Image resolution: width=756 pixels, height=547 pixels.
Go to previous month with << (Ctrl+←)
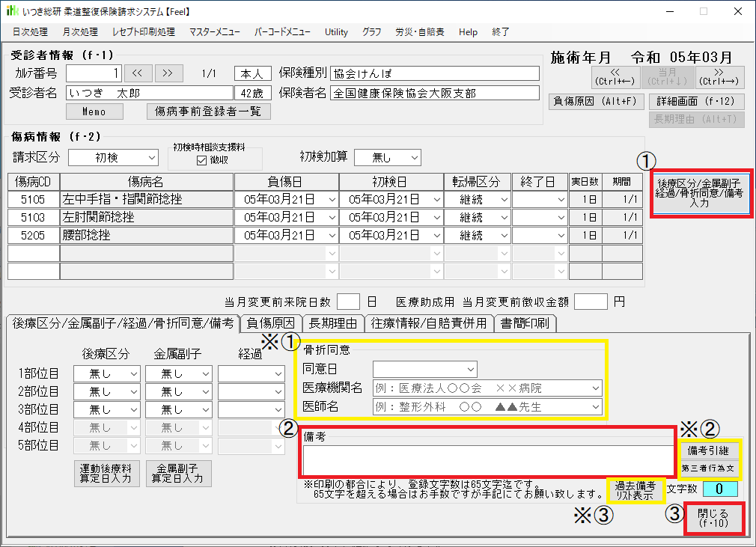615,76
